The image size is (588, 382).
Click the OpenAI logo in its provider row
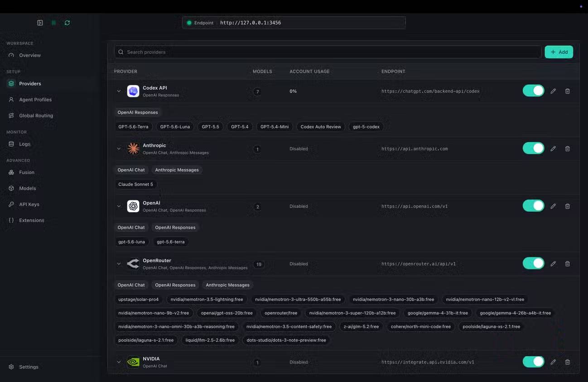pyautogui.click(x=133, y=206)
